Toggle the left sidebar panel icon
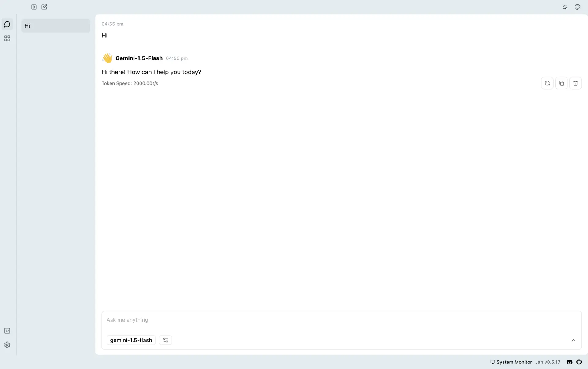588x369 pixels. tap(34, 7)
